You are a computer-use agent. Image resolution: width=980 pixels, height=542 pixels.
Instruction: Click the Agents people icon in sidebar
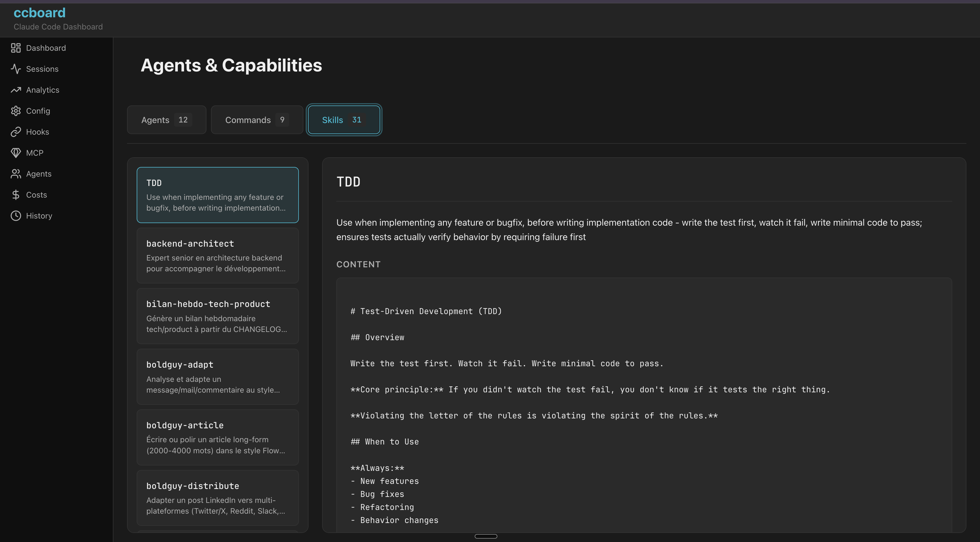tap(16, 174)
